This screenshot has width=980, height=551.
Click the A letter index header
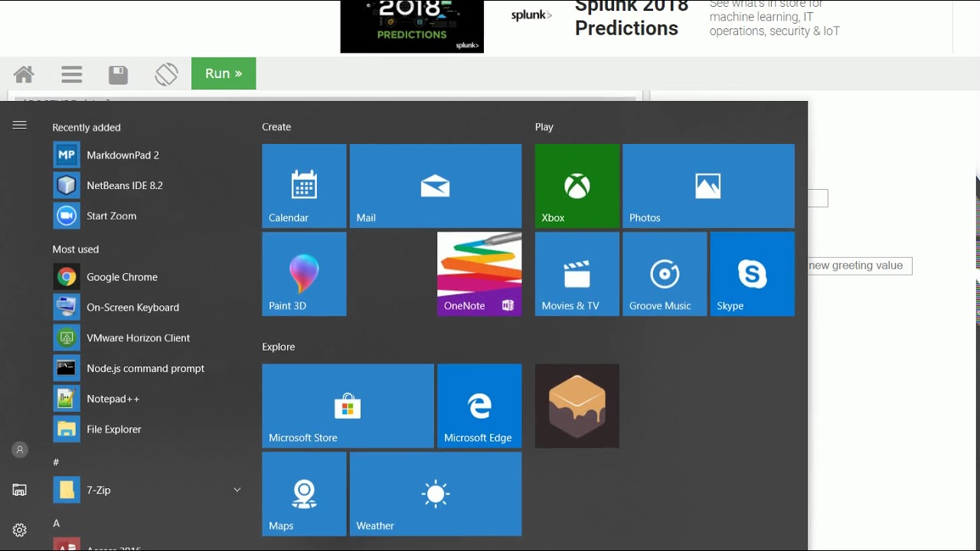(56, 523)
